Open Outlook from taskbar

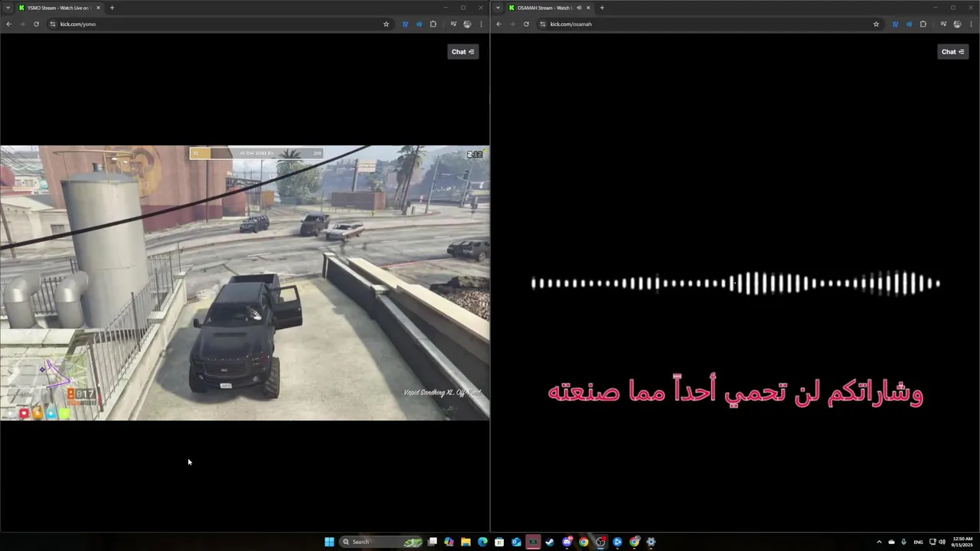516,542
